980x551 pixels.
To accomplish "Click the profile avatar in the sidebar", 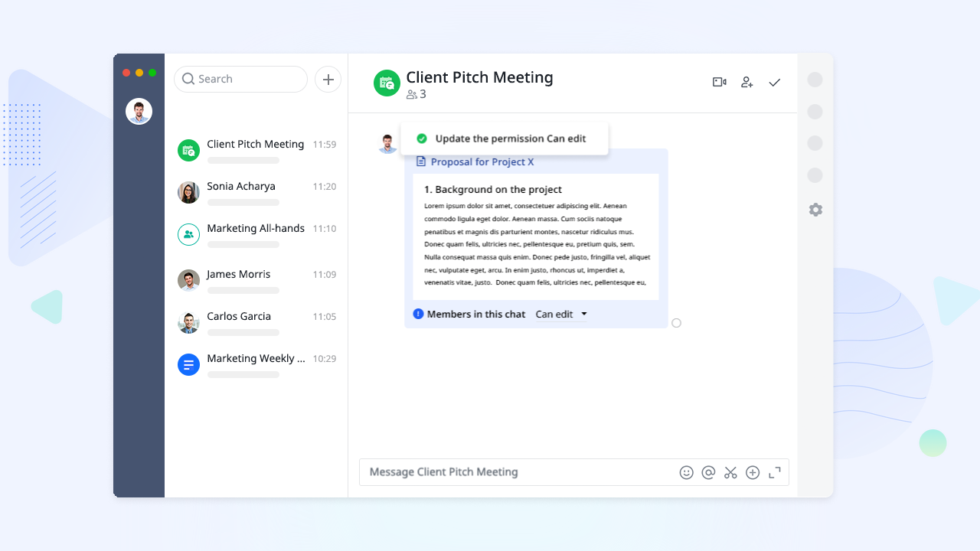I will point(139,112).
